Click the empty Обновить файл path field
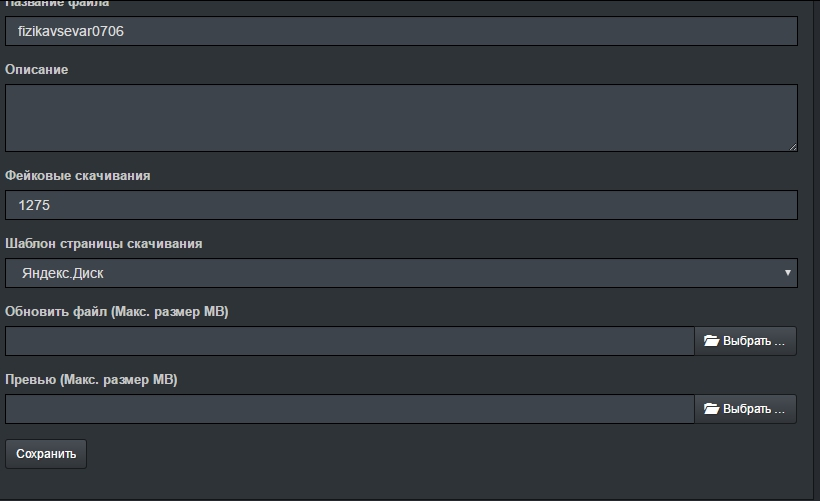Viewport: 820px width, 501px height. tap(349, 341)
